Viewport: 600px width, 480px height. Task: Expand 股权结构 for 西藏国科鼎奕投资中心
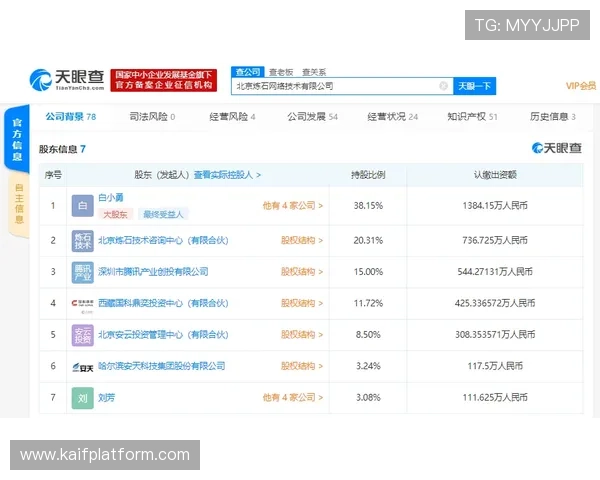pos(302,303)
